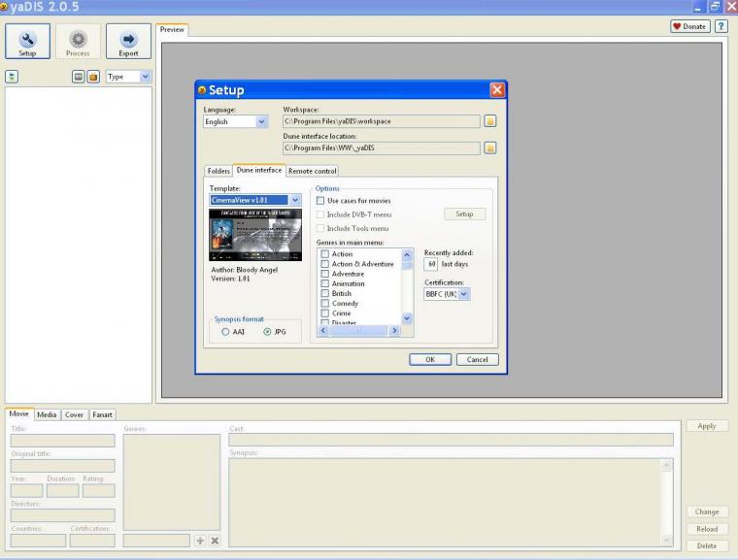Screen dimensions: 738x560
Task: Click the gray film icon beside Type
Action: coord(79,77)
